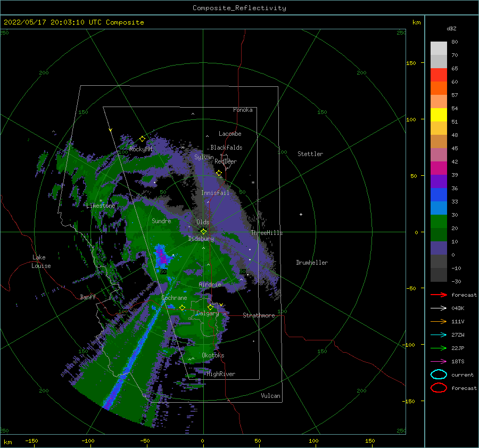Click the ThreeHills town label
479x448 pixels.
(x=267, y=233)
